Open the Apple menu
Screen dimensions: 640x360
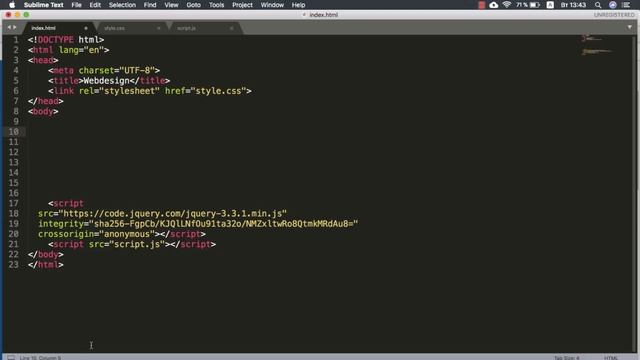[x=12, y=5]
